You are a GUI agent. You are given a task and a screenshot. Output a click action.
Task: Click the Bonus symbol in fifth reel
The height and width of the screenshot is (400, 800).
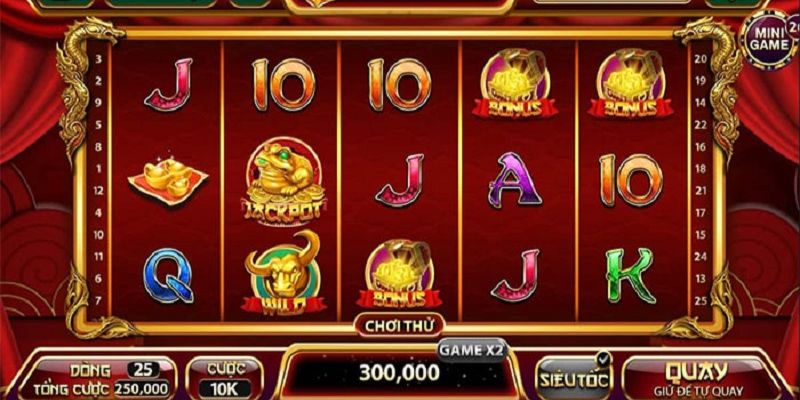pyautogui.click(x=630, y=84)
